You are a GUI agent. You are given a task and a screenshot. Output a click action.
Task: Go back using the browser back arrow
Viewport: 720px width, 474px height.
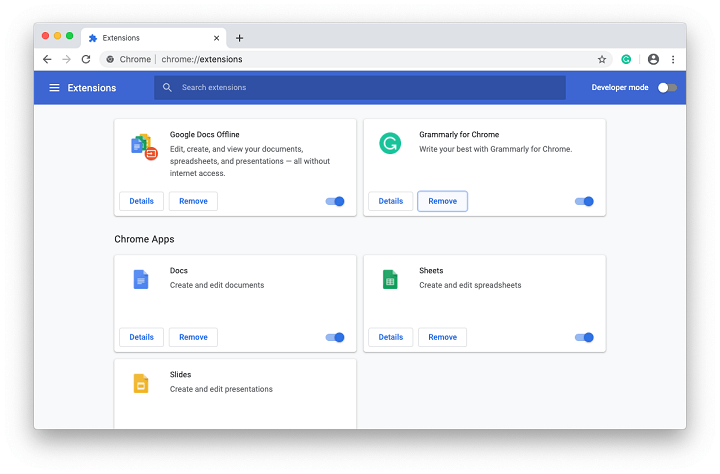click(47, 59)
